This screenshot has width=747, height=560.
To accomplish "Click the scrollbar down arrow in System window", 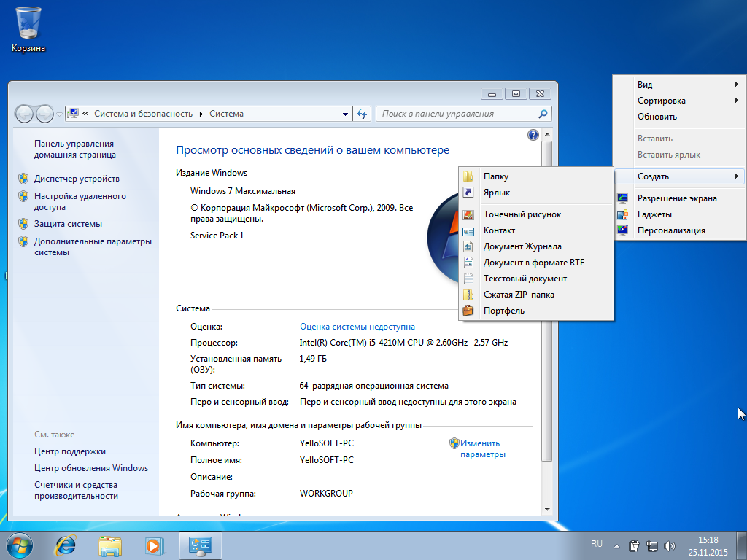I will 547,510.
